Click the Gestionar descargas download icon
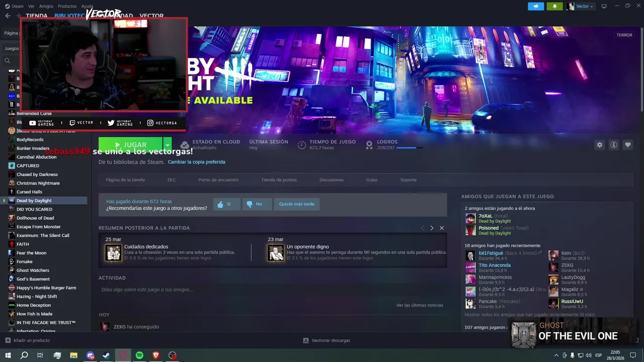This screenshot has width=644, height=362. click(x=306, y=340)
